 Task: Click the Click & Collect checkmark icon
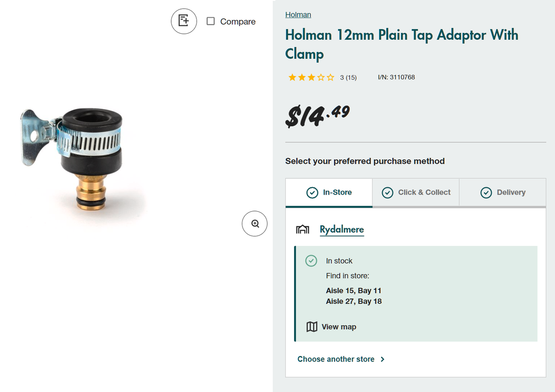coord(388,192)
